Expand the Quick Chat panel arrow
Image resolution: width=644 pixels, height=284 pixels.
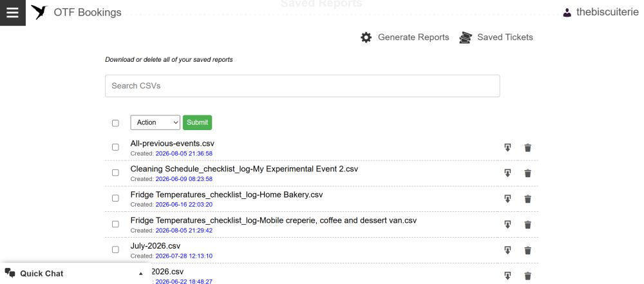pyautogui.click(x=141, y=274)
